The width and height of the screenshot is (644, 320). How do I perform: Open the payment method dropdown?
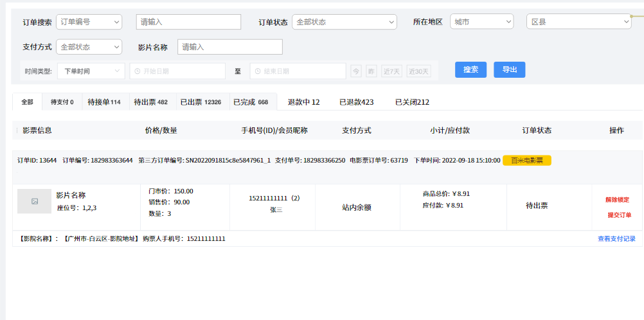point(89,47)
